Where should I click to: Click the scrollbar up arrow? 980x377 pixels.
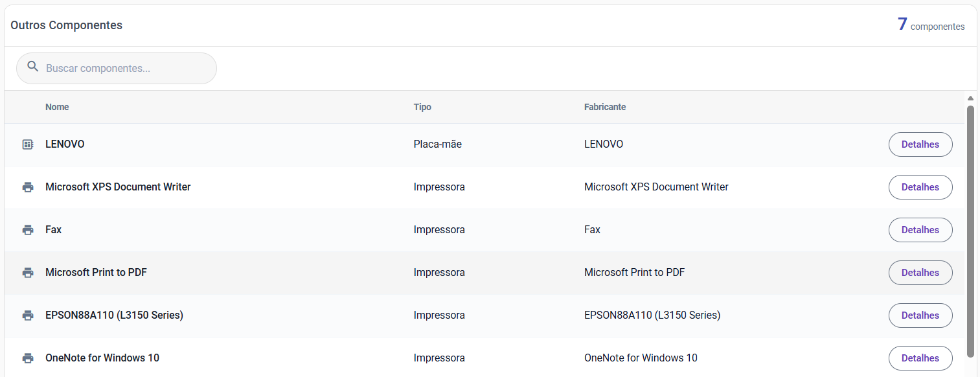coord(970,98)
